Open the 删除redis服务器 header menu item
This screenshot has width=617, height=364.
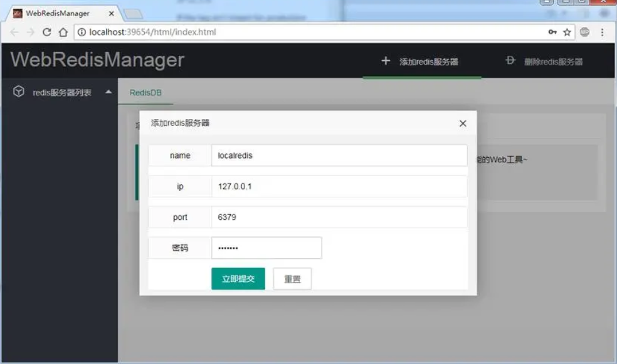(x=544, y=61)
